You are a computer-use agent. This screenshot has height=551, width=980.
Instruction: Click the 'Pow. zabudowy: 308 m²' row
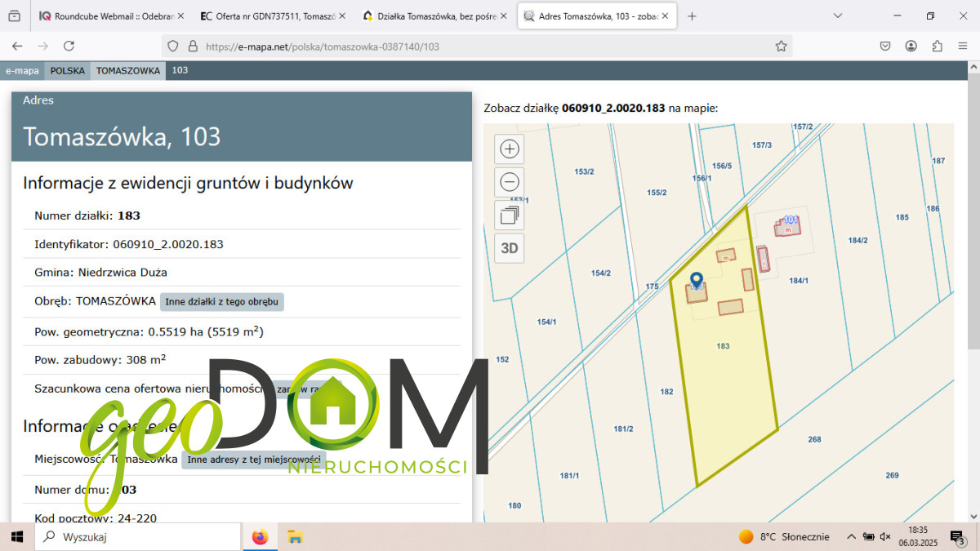[242, 359]
